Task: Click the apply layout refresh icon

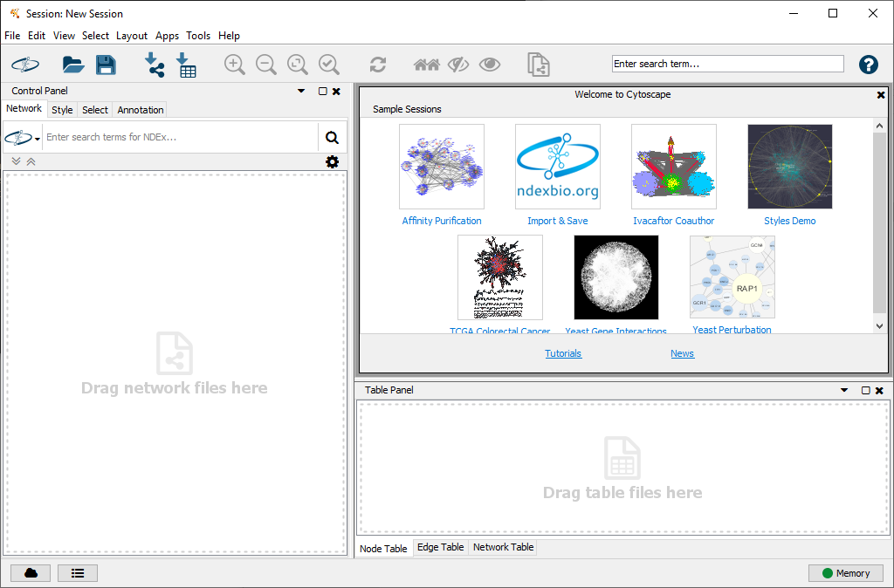Action: click(377, 65)
